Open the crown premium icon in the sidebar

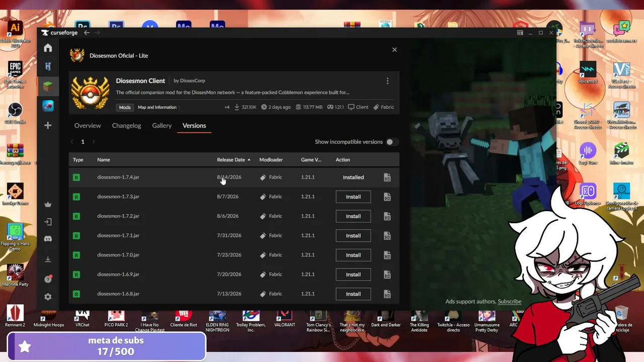coord(48,204)
